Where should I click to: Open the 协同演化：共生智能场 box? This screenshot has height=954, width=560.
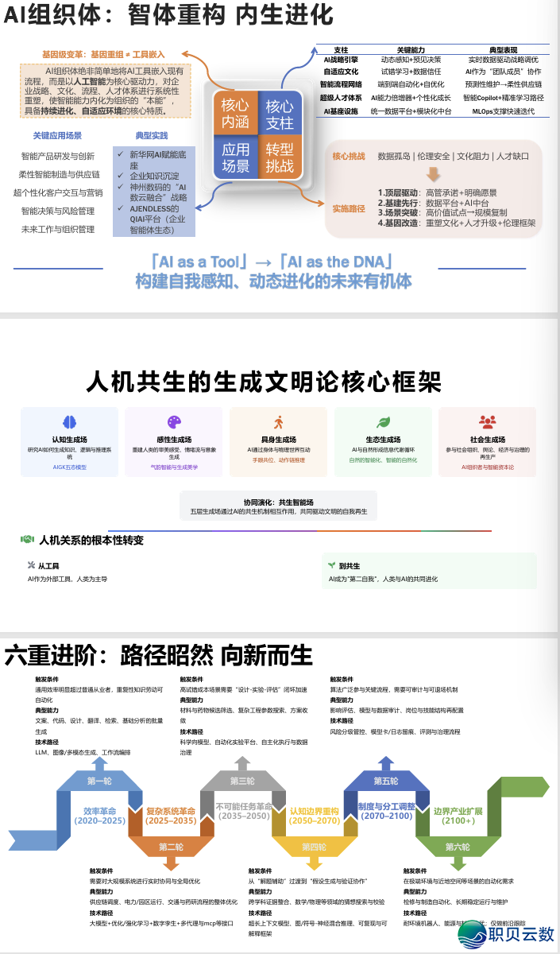coord(278,507)
